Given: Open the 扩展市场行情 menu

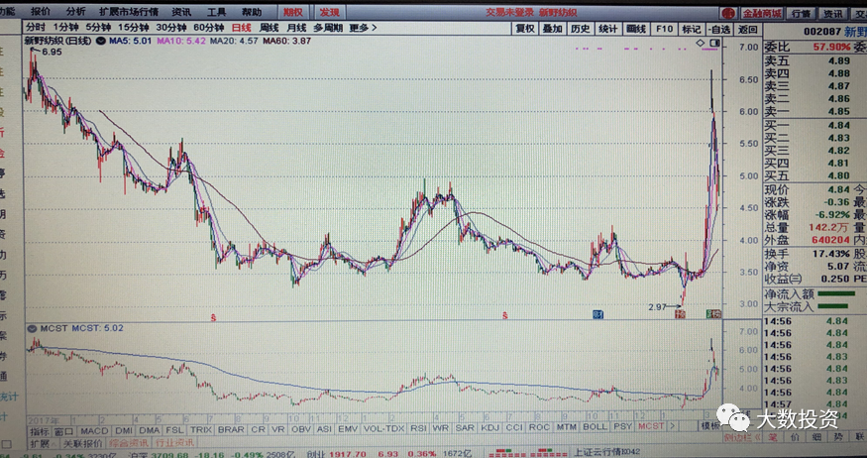Looking at the screenshot, I should 129,12.
